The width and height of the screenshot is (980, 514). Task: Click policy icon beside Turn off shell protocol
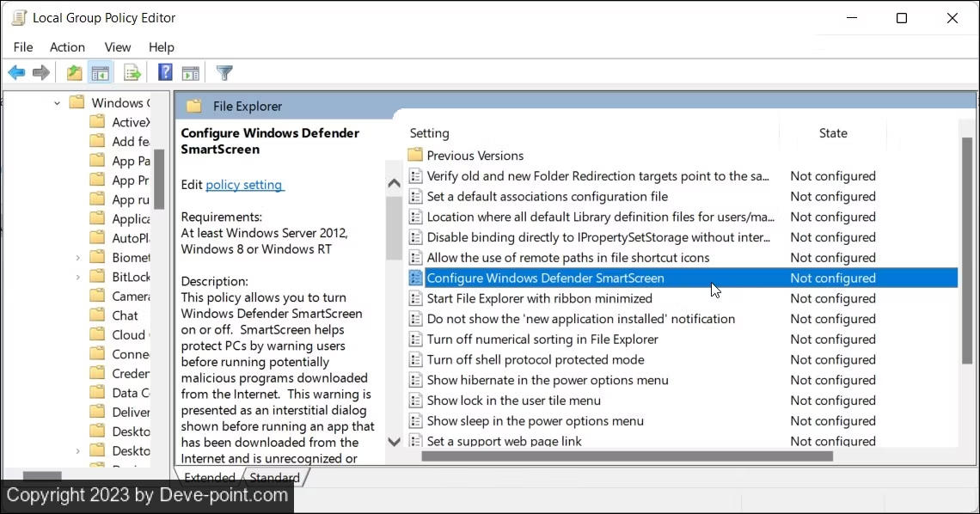click(415, 360)
